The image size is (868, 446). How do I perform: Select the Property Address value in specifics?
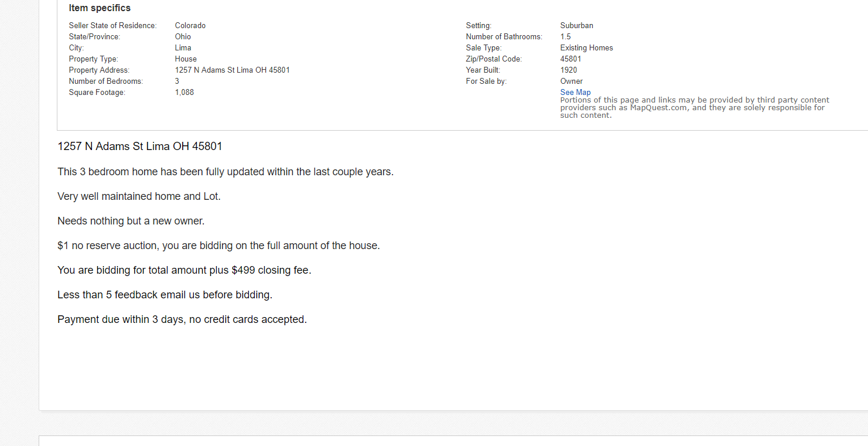pos(233,70)
